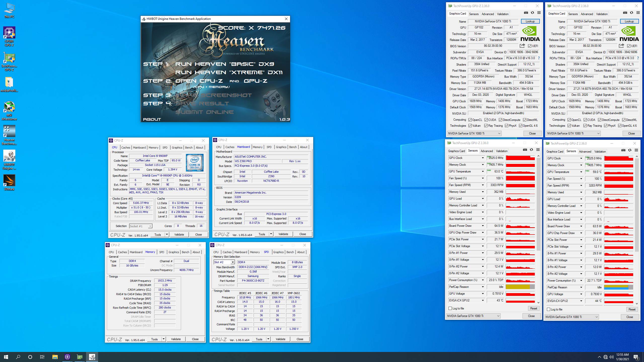Click share BIOS icon in top-right GPU-Z window
Image resolution: width=644 pixels, height=362 pixels.
point(621,46)
